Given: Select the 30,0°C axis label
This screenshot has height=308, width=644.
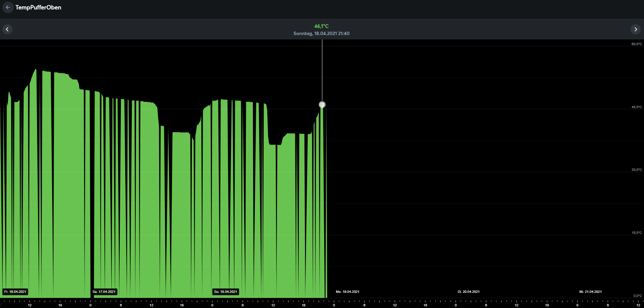Looking at the screenshot, I should point(636,170).
